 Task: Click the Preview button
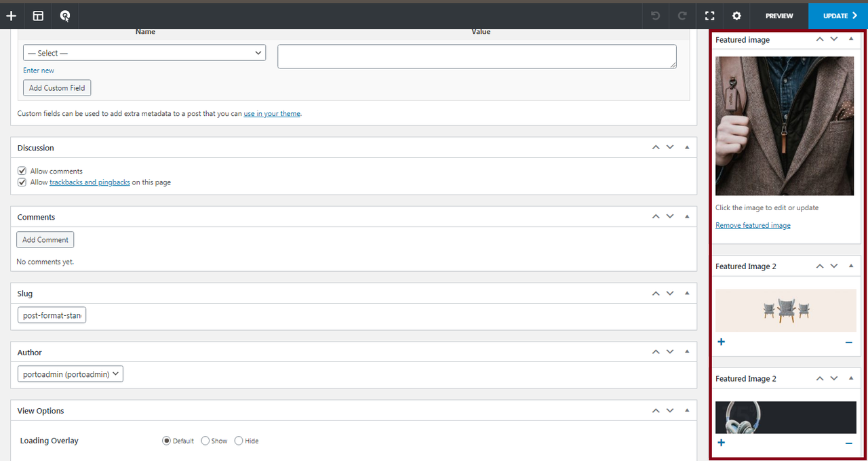point(779,16)
